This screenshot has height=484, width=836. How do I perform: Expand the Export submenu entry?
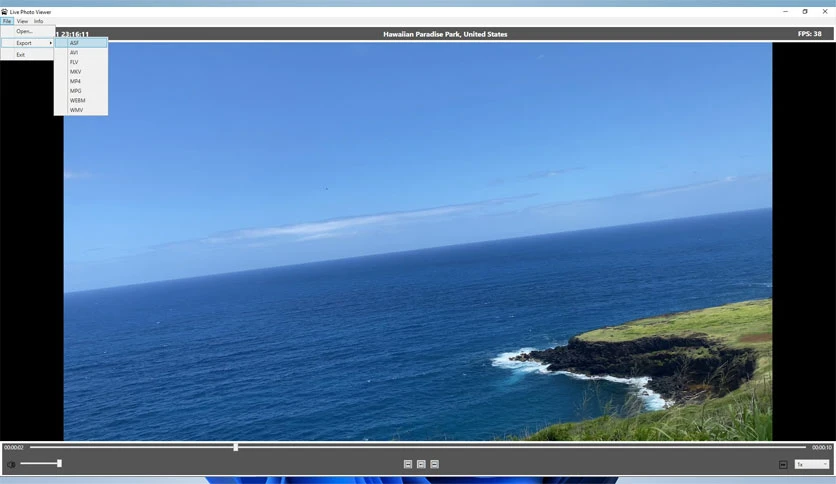27,43
